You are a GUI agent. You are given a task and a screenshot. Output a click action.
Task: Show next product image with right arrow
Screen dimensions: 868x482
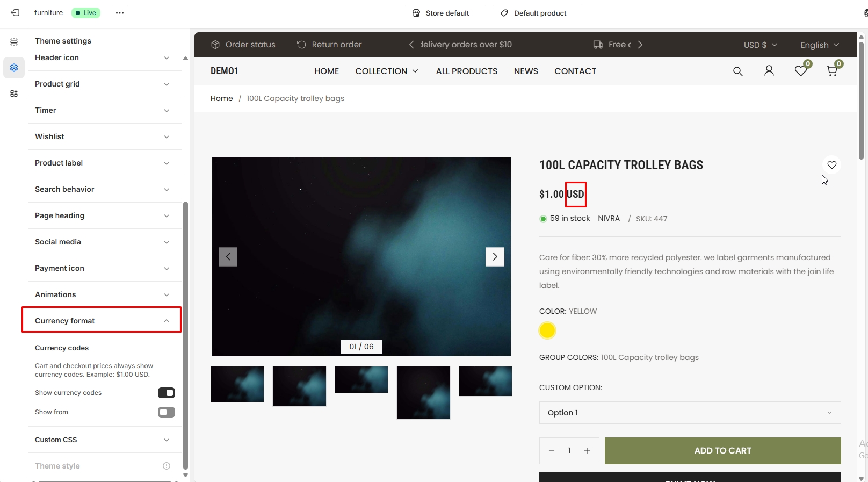click(x=495, y=257)
